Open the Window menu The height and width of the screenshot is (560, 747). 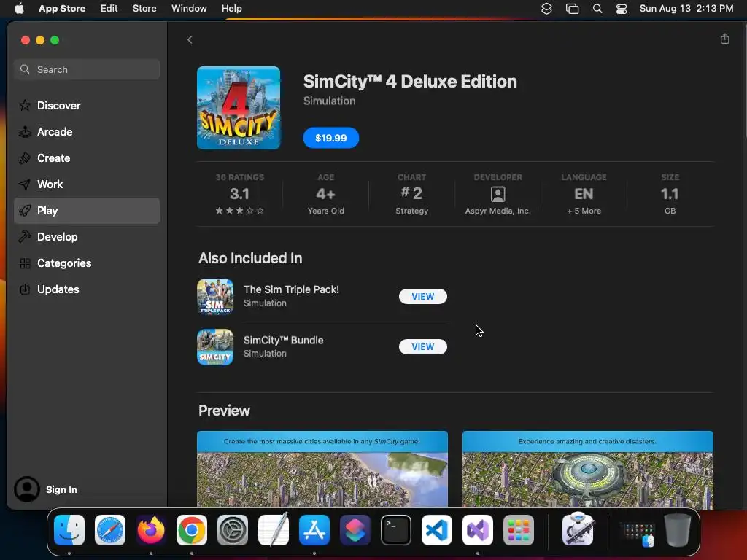pos(189,9)
